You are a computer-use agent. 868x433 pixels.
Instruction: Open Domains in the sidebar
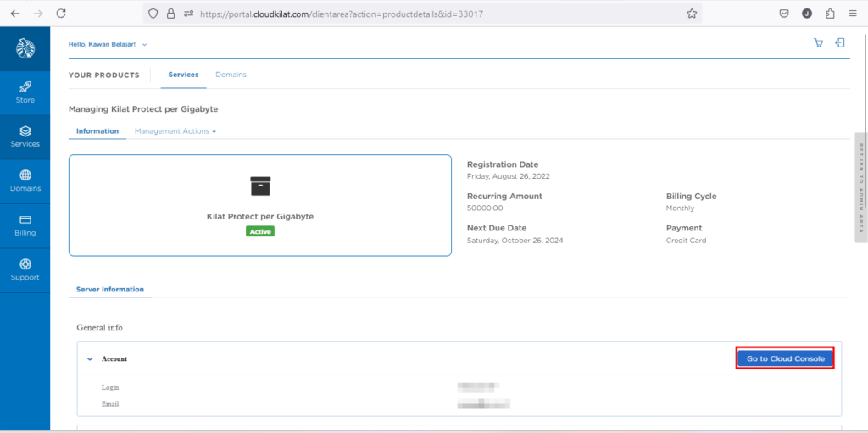click(25, 181)
